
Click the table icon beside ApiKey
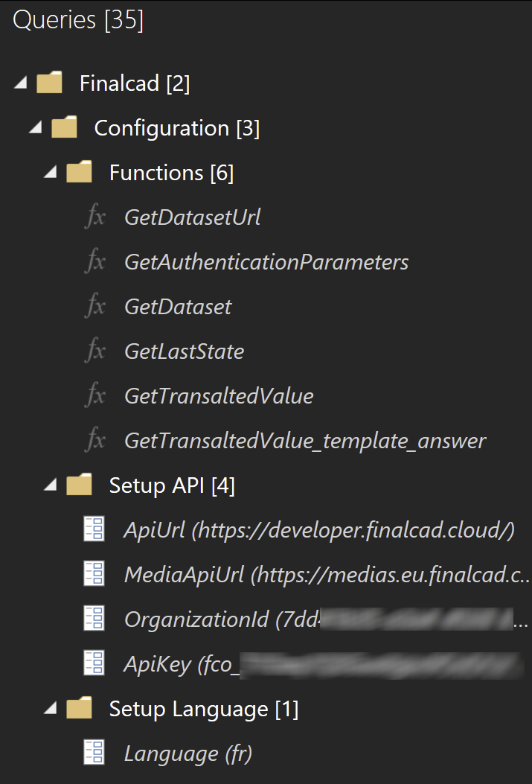click(94, 664)
